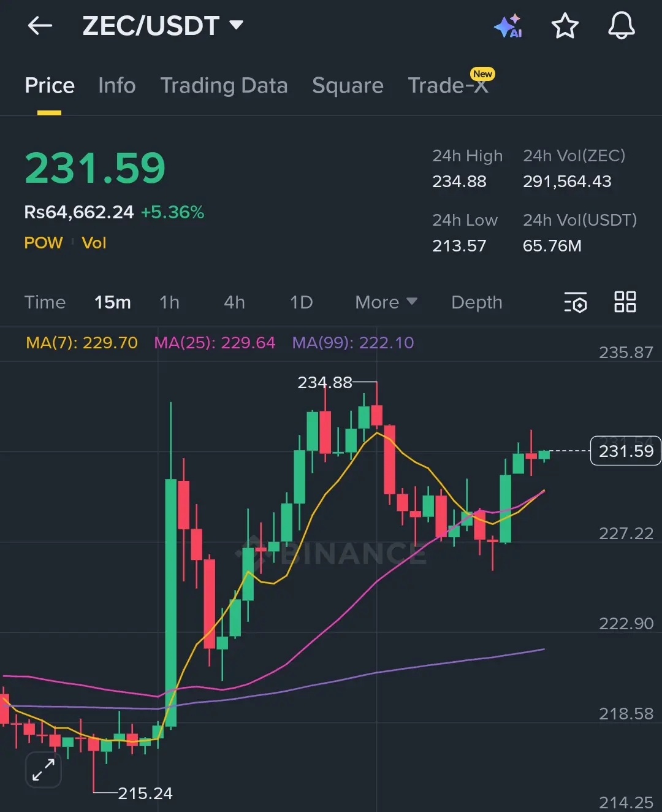This screenshot has width=662, height=812.
Task: Tap the POW tag link
Action: point(44,243)
